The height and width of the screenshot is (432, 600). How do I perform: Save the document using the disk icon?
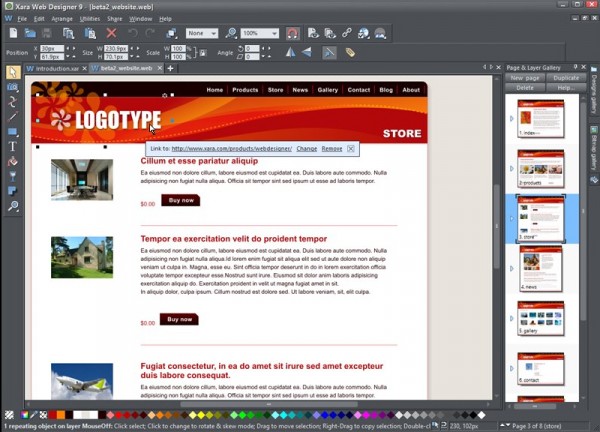coord(47,33)
